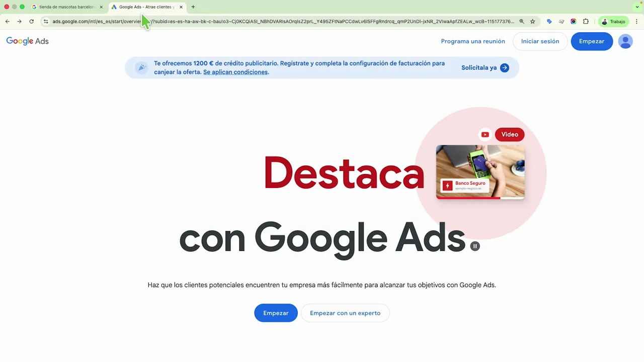Open the site information icon in the address bar
The height and width of the screenshot is (362, 644).
[x=46, y=22]
